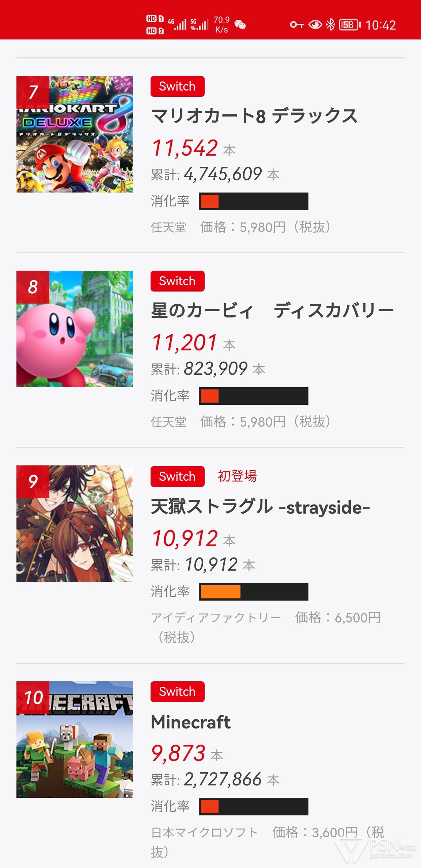Tap the 初登場 label on rank 9
The width and height of the screenshot is (421, 868).
[x=237, y=476]
